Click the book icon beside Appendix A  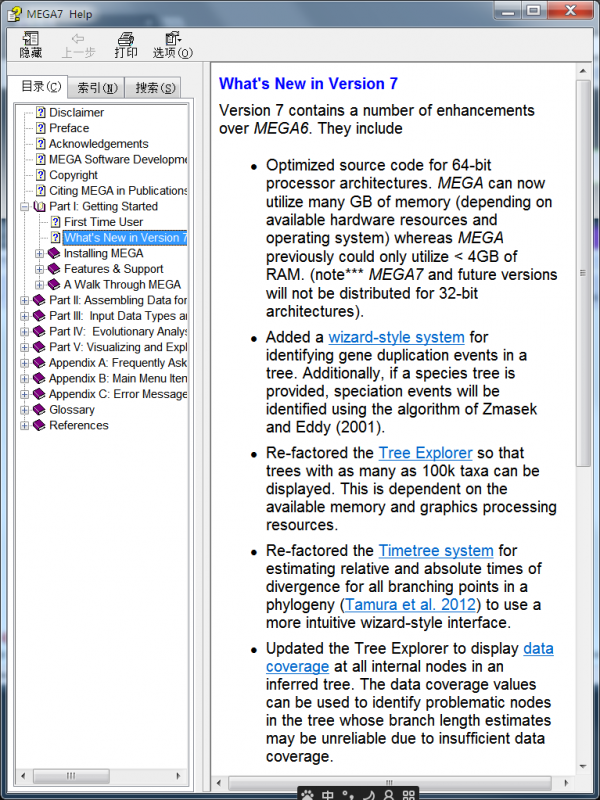click(x=39, y=363)
